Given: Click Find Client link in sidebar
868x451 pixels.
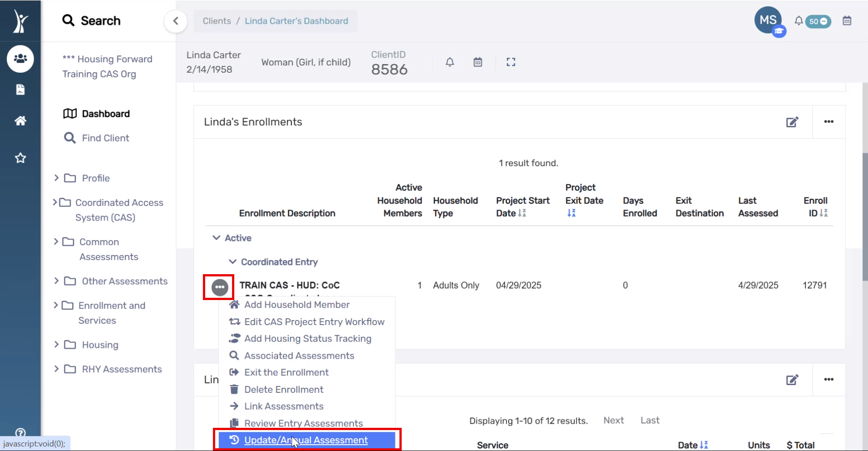Looking at the screenshot, I should [106, 138].
